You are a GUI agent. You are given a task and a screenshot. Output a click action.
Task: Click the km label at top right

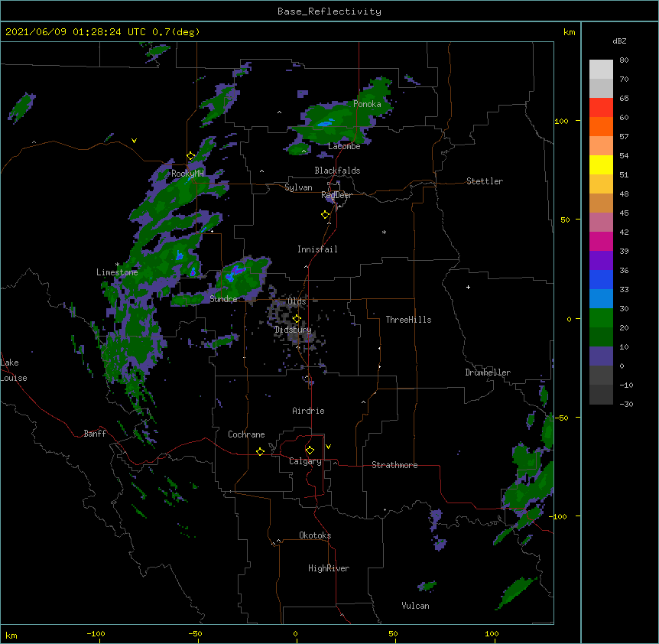point(570,32)
